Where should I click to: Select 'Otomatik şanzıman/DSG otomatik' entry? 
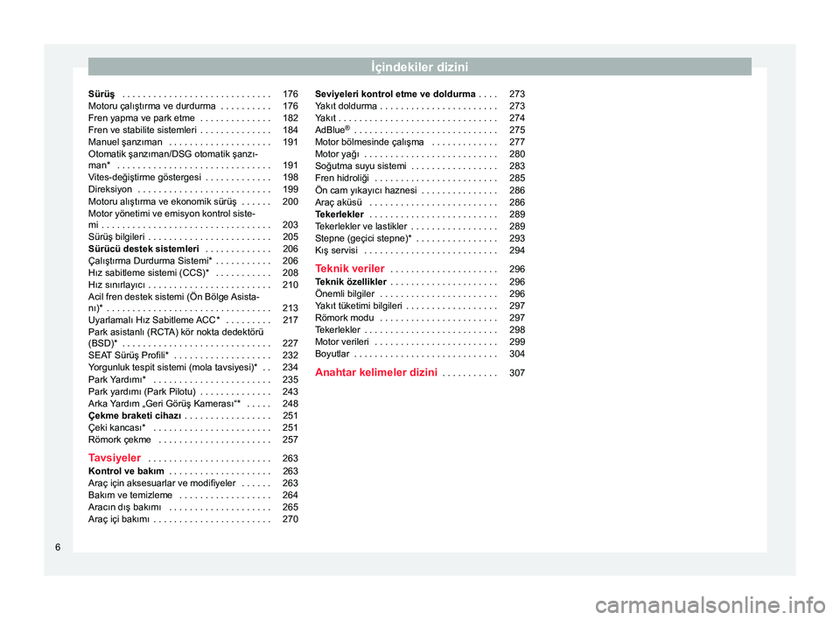coord(192,160)
